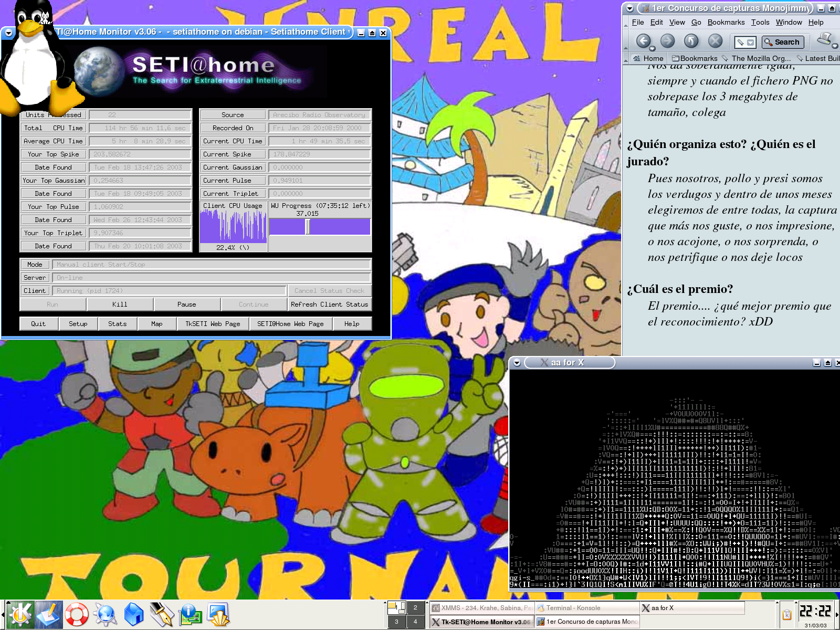
Task: Switch to virtual desktop 2
Action: [x=415, y=607]
